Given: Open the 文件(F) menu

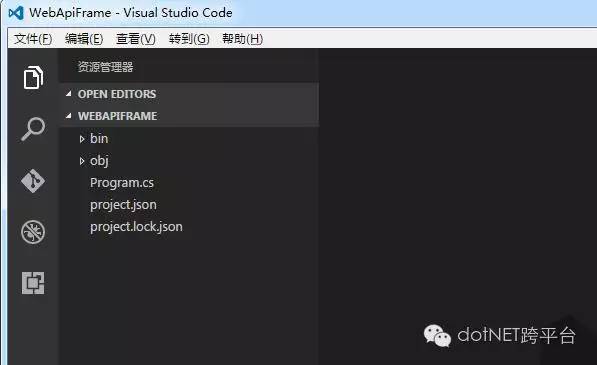Looking at the screenshot, I should (x=33, y=39).
